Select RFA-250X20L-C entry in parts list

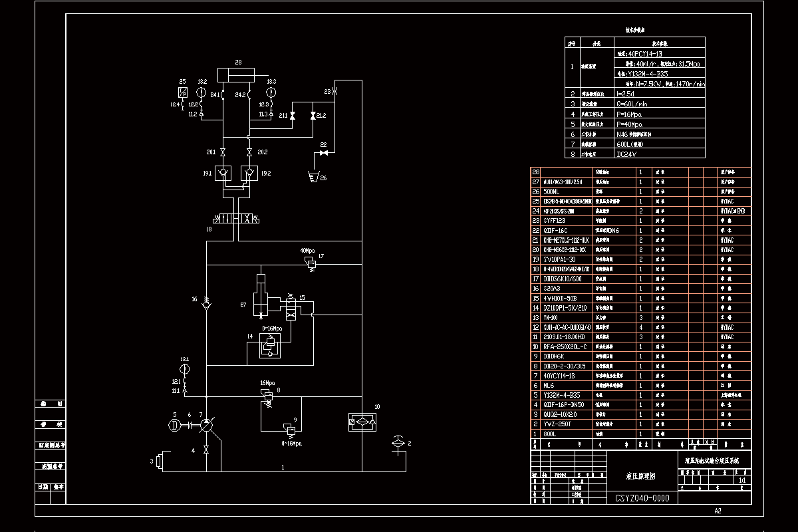(x=564, y=346)
